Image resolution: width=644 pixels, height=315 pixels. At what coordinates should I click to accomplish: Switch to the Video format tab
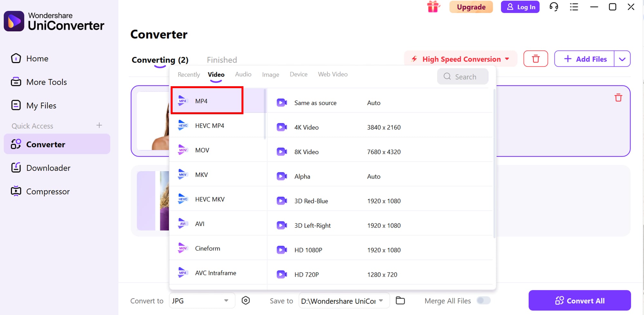(216, 75)
